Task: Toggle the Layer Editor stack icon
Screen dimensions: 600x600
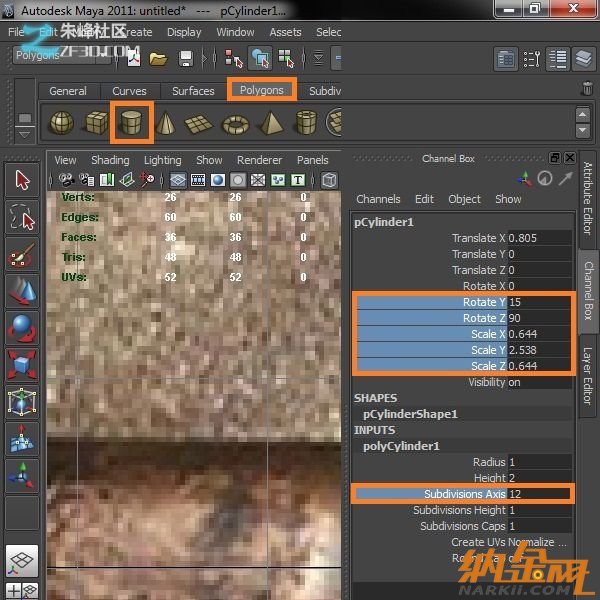Action: point(584,59)
